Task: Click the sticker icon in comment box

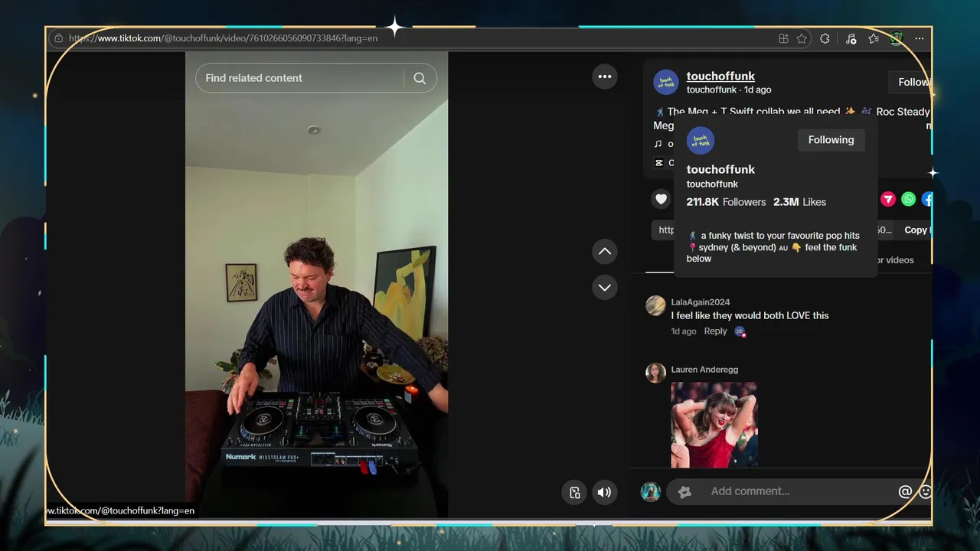Action: coord(685,492)
